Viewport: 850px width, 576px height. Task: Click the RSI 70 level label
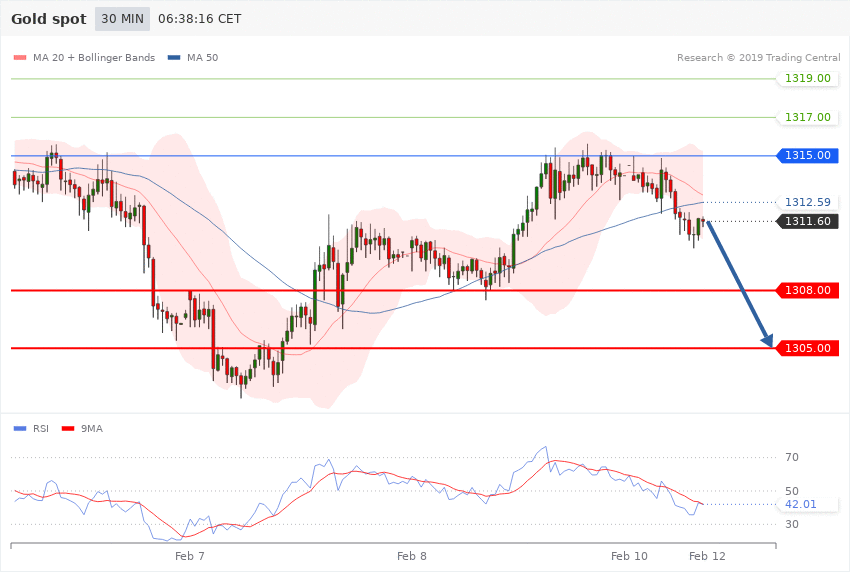click(x=792, y=457)
